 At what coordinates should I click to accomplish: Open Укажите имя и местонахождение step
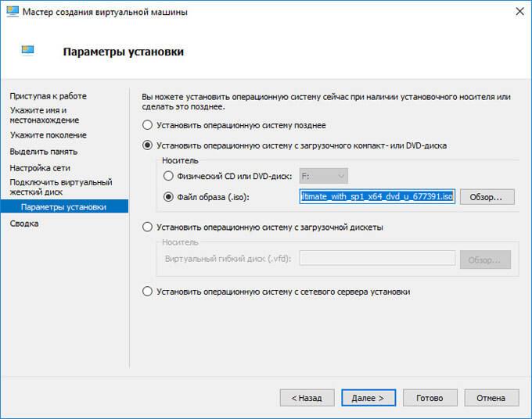[44, 115]
